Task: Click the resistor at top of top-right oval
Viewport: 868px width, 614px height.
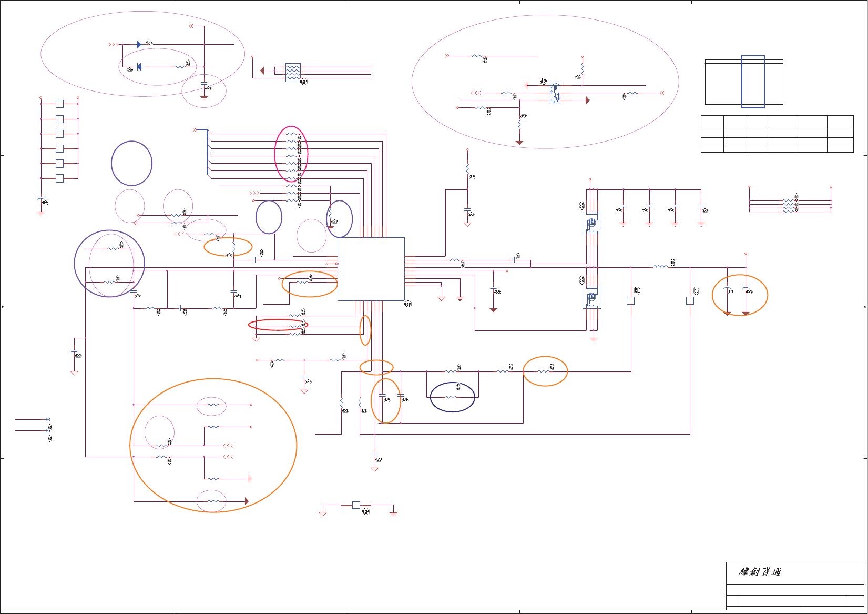Action: pyautogui.click(x=477, y=55)
